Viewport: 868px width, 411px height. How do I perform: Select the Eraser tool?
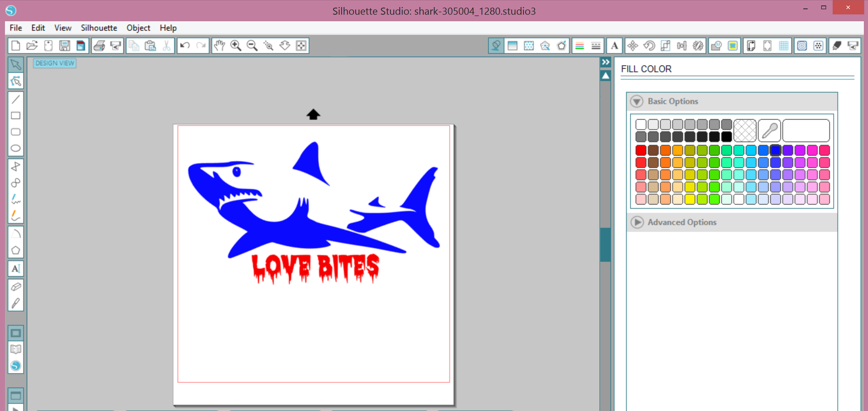(15, 287)
